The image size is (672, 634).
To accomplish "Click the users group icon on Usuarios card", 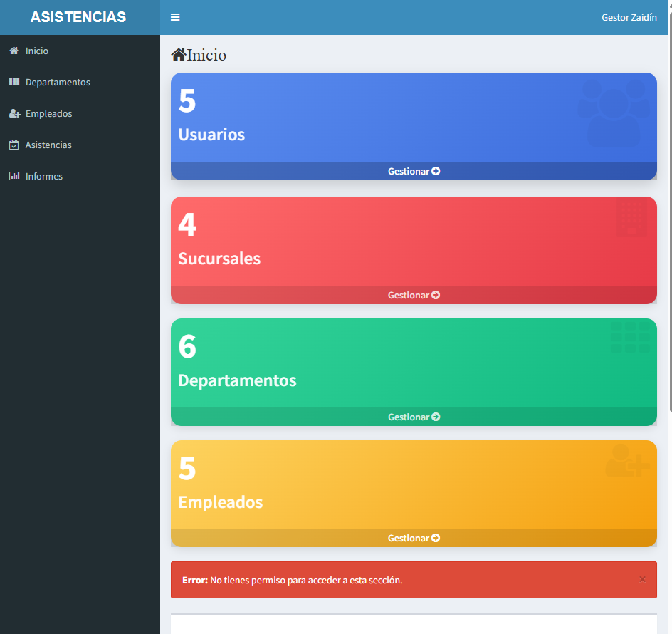I will (613, 113).
